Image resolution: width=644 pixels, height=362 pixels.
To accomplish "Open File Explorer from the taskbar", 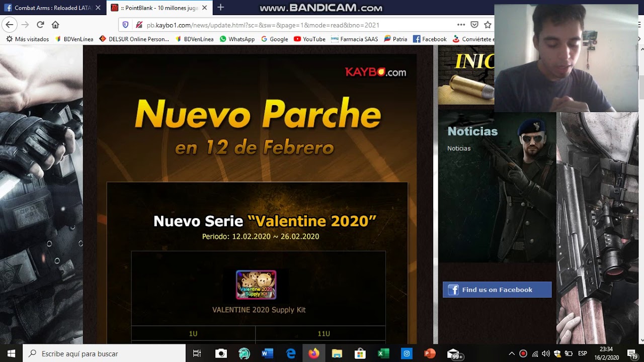I will point(337,353).
